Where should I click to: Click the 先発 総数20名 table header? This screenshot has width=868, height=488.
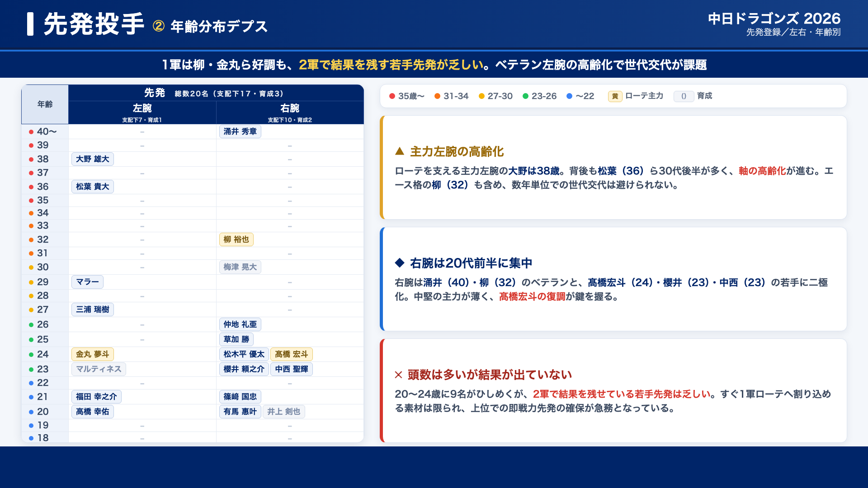tap(216, 93)
